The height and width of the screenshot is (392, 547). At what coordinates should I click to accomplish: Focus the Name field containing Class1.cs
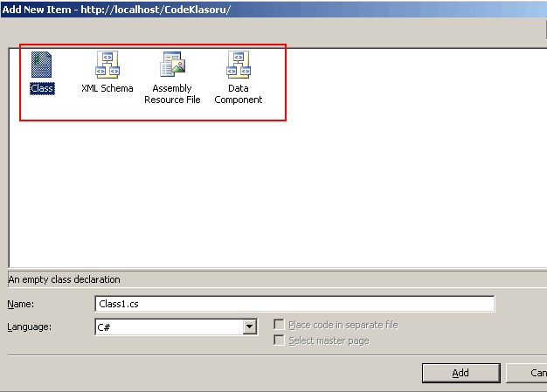(294, 304)
